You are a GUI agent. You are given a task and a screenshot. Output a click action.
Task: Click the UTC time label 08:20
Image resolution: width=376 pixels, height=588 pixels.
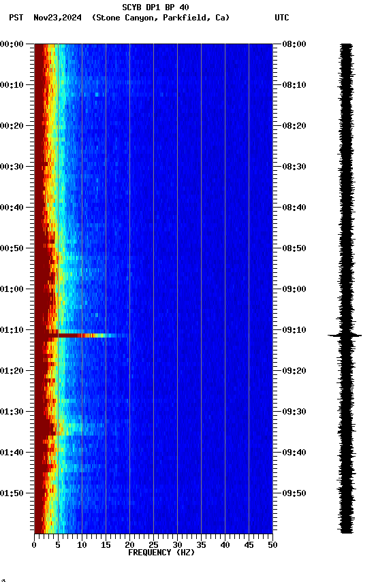[x=294, y=126]
